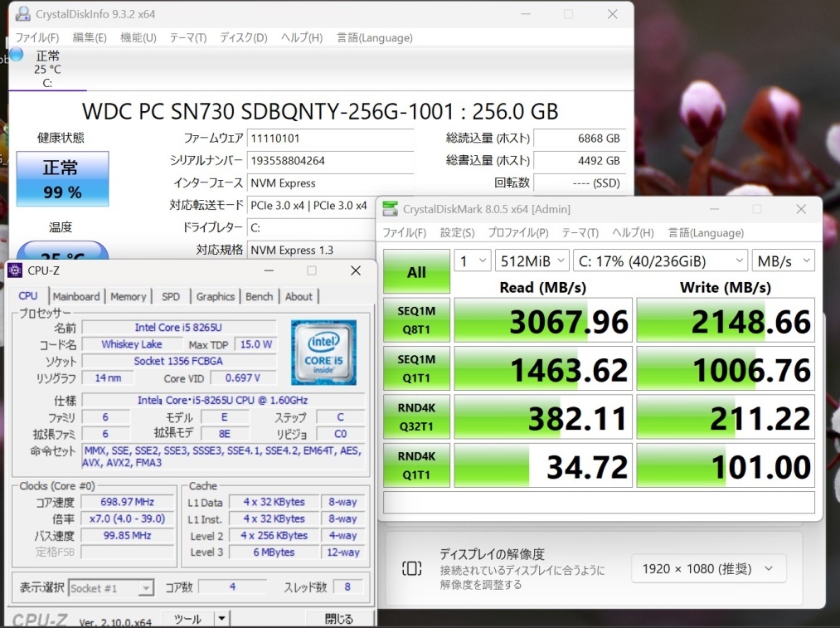Open テーマ(T) menu in CrystalDiskInfo
Image resolution: width=840 pixels, height=628 pixels.
tap(188, 37)
